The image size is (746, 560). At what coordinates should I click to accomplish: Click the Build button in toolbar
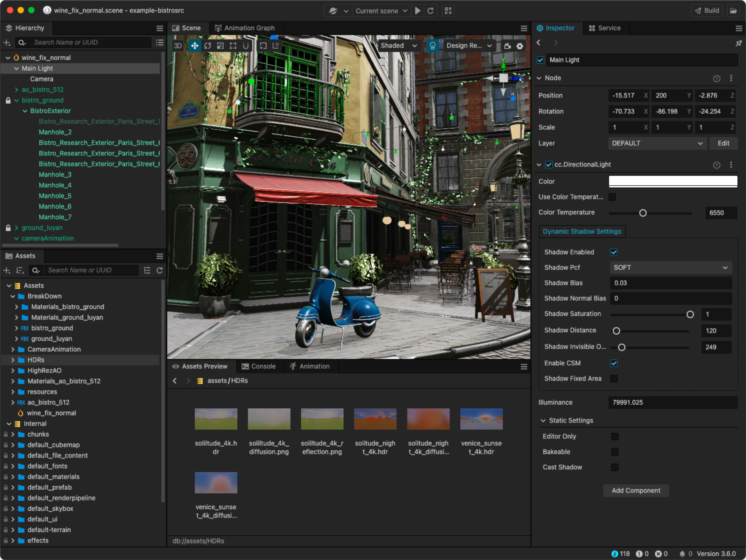tap(705, 11)
